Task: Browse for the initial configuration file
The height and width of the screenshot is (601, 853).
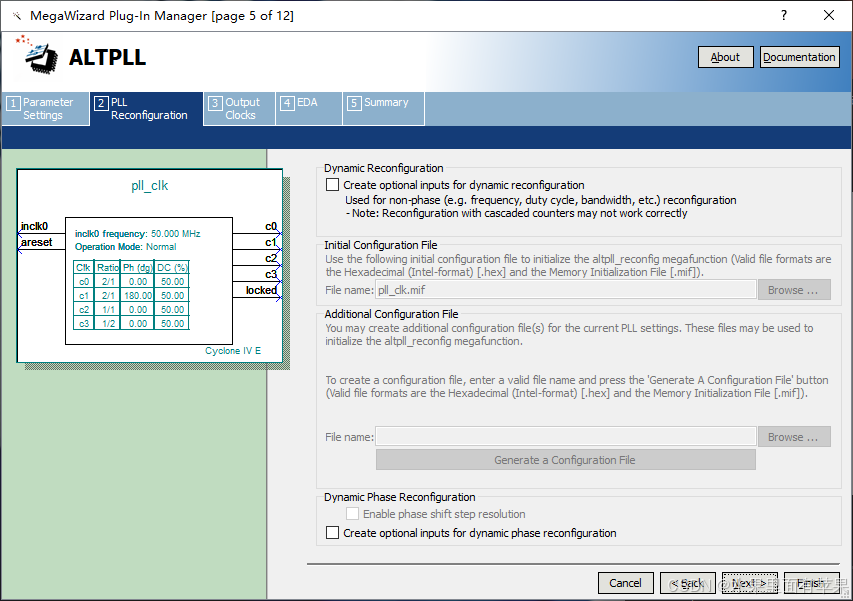Action: [794, 290]
